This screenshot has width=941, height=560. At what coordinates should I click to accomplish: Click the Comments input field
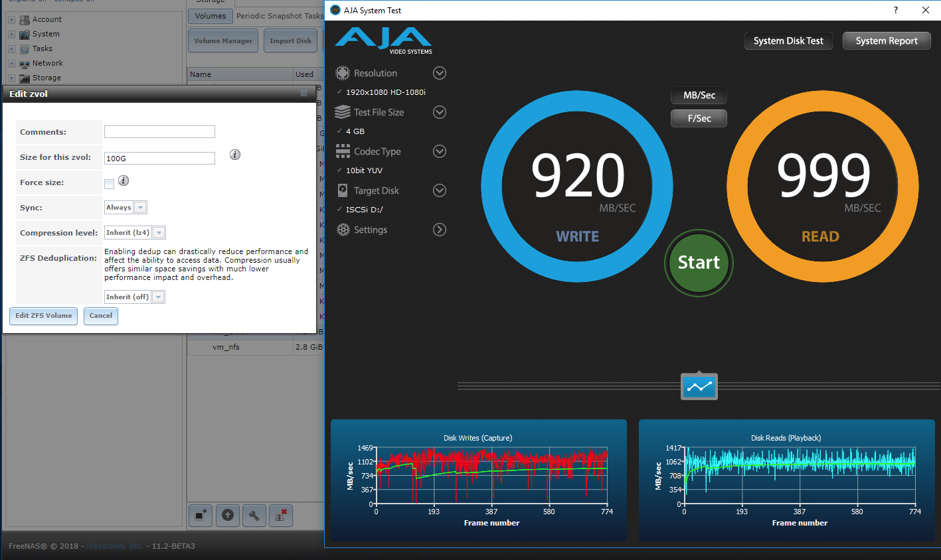pyautogui.click(x=159, y=132)
